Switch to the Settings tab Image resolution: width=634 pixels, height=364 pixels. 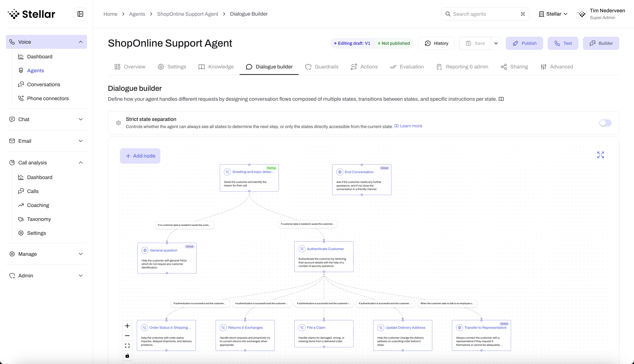tap(172, 67)
